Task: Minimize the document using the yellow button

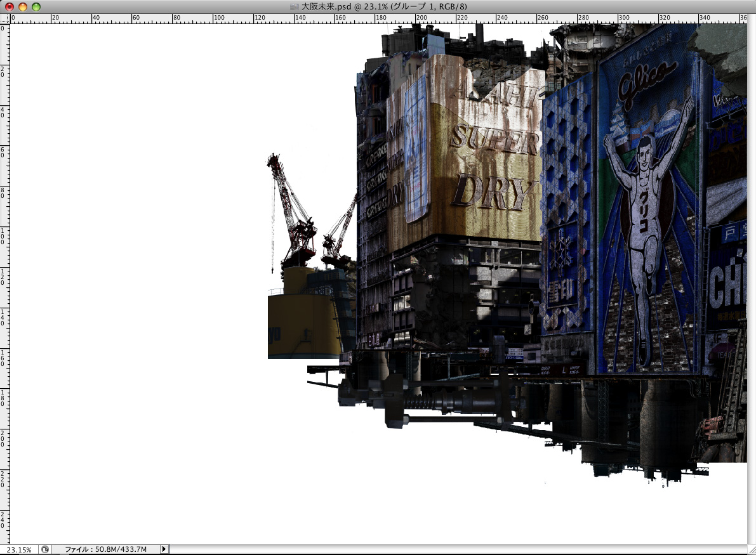Action: [23, 7]
